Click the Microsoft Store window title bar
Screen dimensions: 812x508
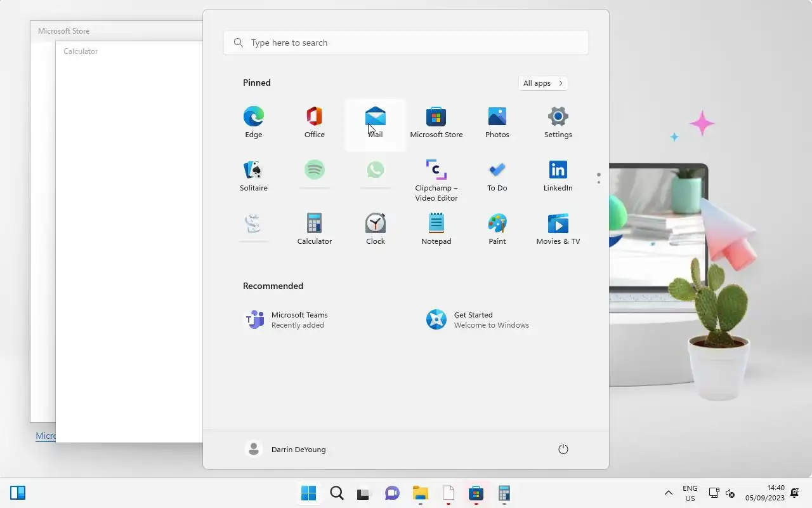click(116, 31)
